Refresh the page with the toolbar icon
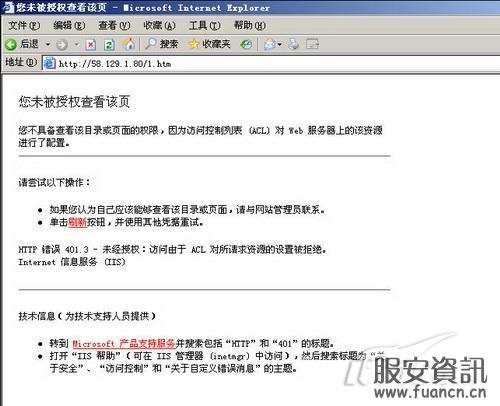 click(x=109, y=44)
